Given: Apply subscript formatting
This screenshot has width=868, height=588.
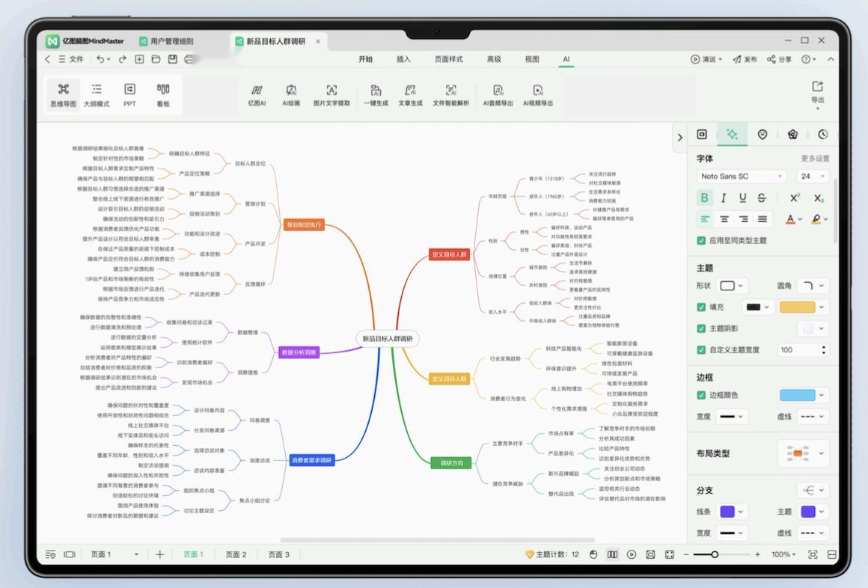Looking at the screenshot, I should (x=819, y=197).
